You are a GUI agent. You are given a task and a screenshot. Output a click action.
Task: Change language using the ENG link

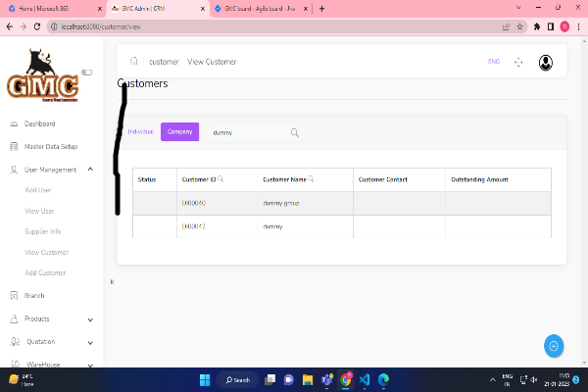pyautogui.click(x=493, y=62)
